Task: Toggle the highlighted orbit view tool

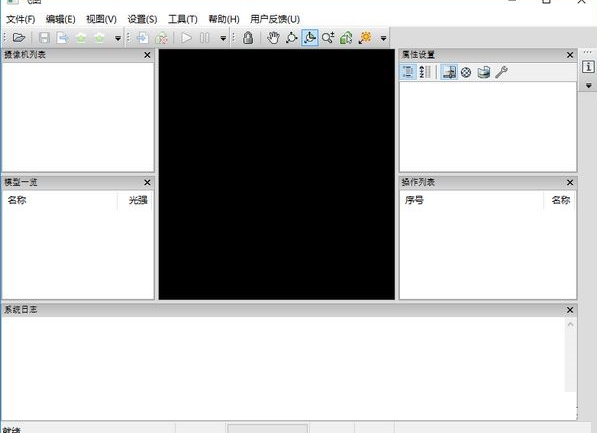Action: tap(310, 38)
